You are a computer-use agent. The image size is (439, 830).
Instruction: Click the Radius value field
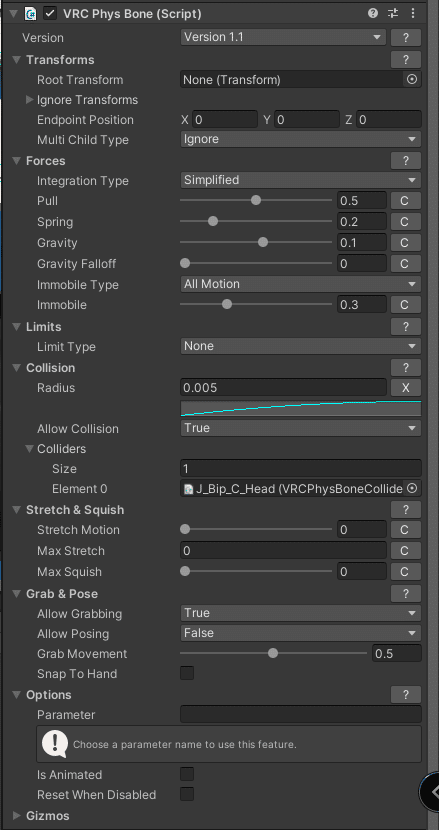[283, 387]
